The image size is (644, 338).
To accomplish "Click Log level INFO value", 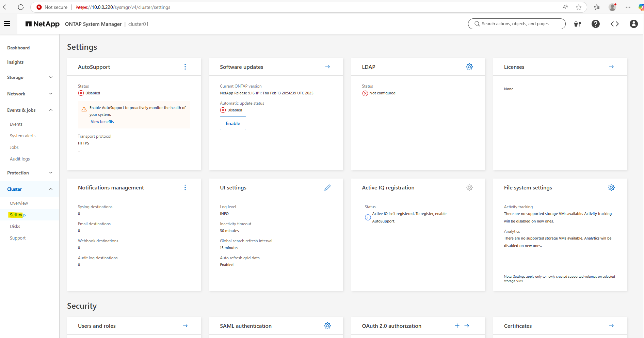I will 224,214.
